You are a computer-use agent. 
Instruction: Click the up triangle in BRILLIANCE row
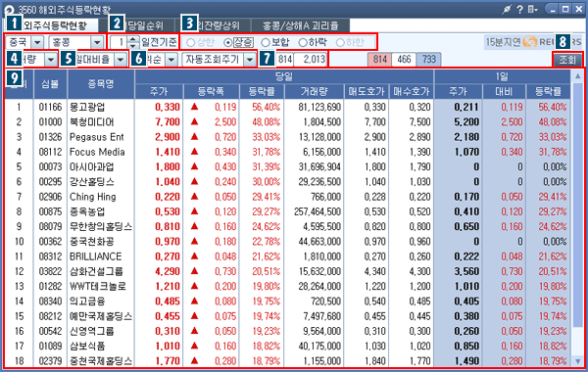click(194, 256)
